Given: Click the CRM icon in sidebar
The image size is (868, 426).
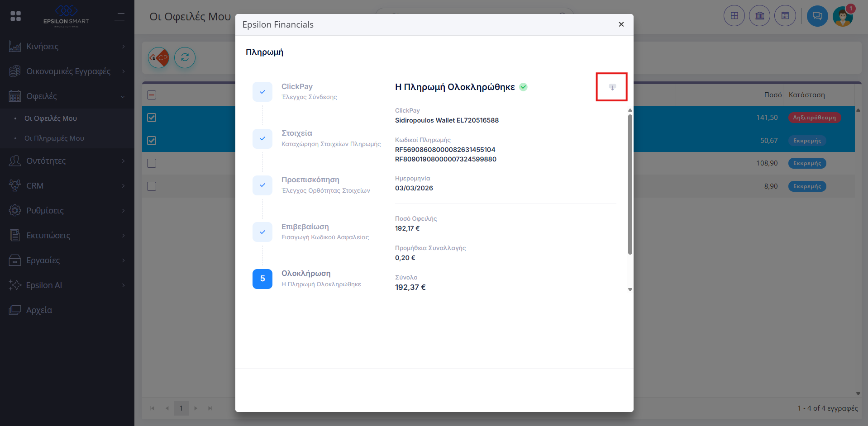Looking at the screenshot, I should [x=15, y=185].
